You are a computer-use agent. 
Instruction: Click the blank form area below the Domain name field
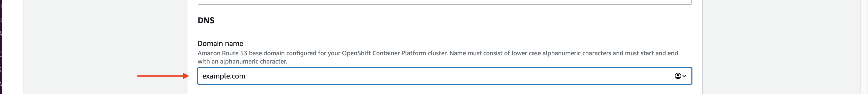pos(445,90)
